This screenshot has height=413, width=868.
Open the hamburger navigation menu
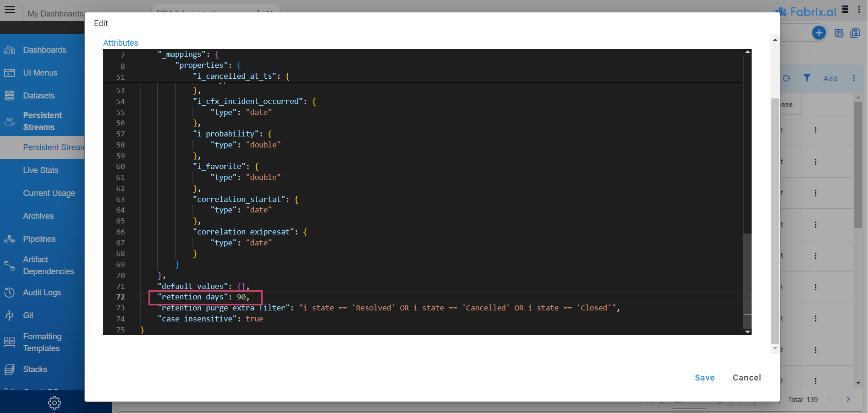click(x=10, y=10)
